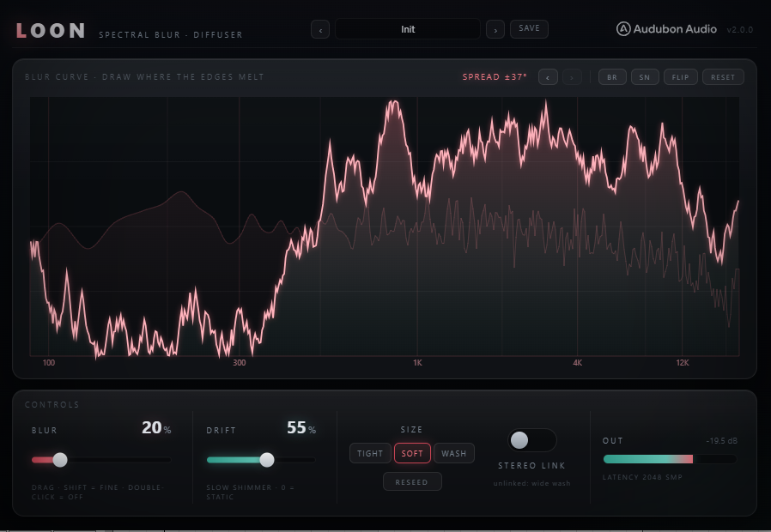Open the Init preset name field
Image resolution: width=771 pixels, height=532 pixels.
pos(408,29)
